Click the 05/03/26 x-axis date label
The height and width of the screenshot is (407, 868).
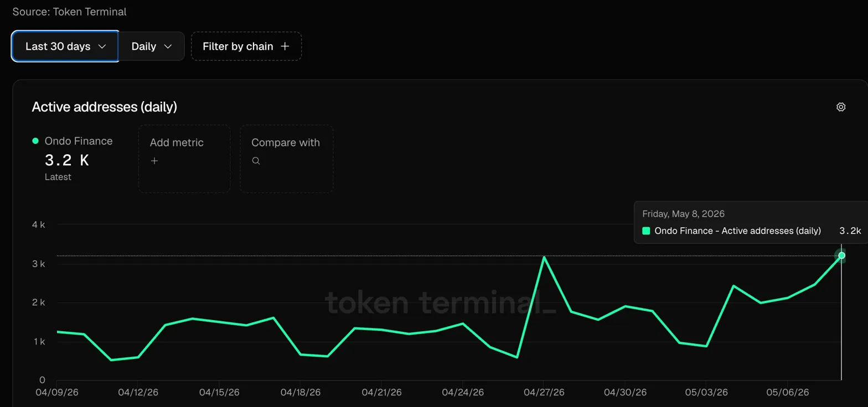(x=706, y=392)
